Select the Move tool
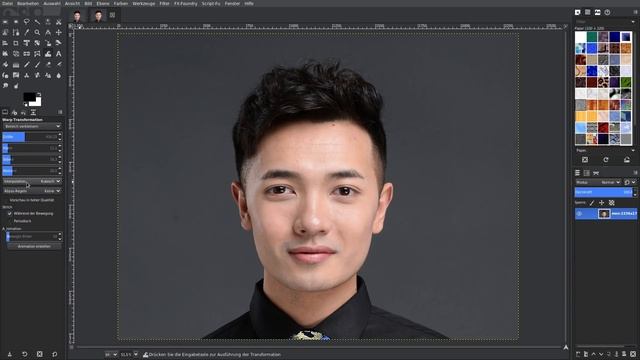Viewport: 640px width, 360px height. pos(59,32)
